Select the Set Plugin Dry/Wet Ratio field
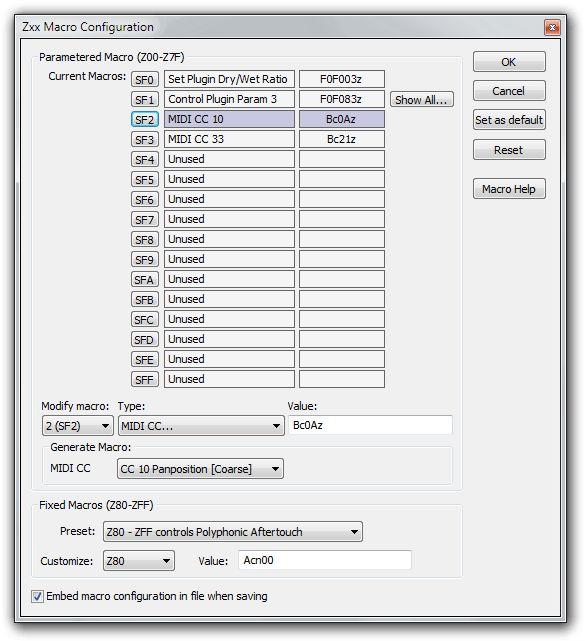Viewport: 585px width, 641px height. point(229,79)
